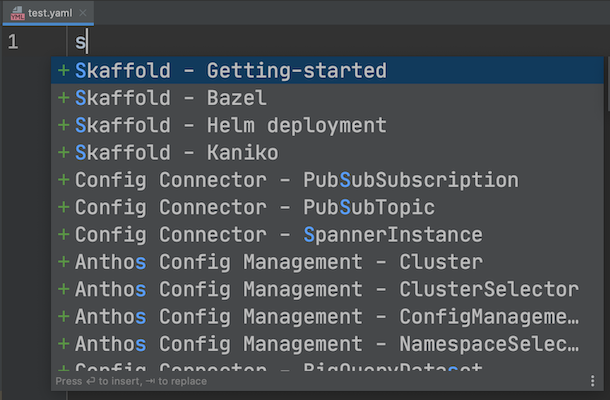
Task: Select Anthos Config Management - Cluster entry
Action: click(x=278, y=263)
